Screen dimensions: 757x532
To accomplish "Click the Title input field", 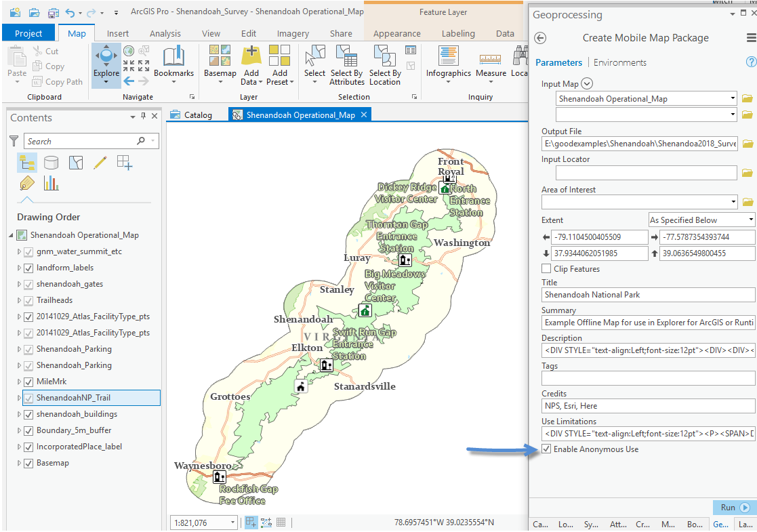I will pyautogui.click(x=647, y=295).
